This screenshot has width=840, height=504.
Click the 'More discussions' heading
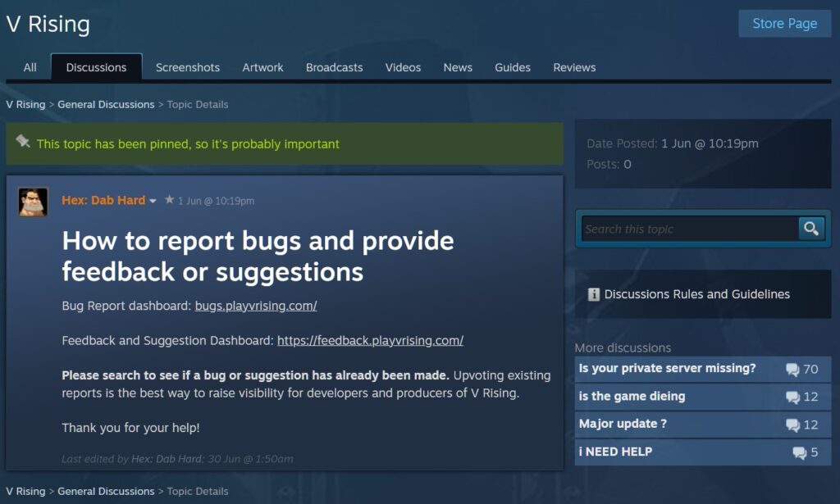[623, 347]
